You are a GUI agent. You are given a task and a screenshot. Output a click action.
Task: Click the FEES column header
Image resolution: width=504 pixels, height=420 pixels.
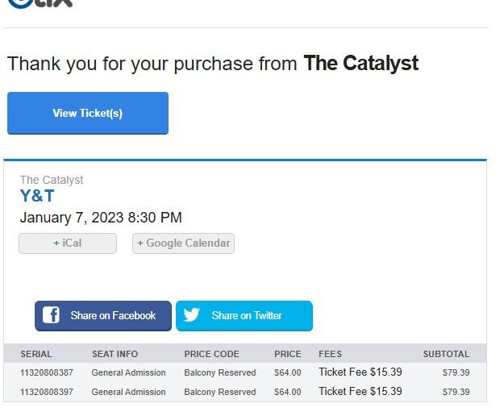(x=330, y=354)
